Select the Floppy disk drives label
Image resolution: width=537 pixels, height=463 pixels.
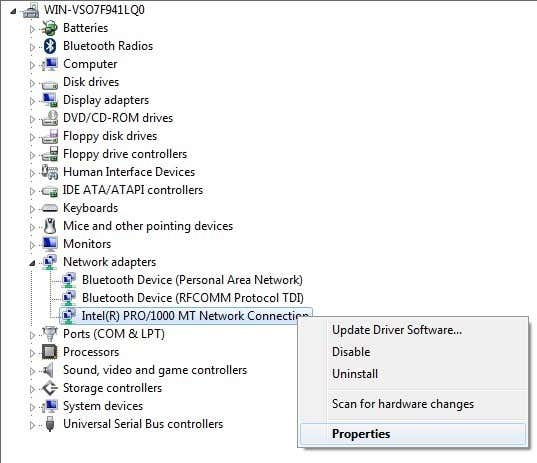[x=110, y=136]
